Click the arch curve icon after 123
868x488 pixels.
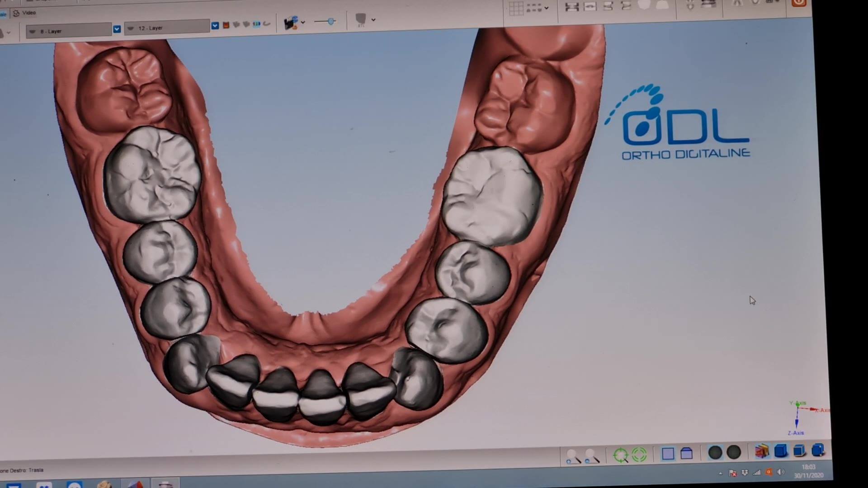pos(267,23)
